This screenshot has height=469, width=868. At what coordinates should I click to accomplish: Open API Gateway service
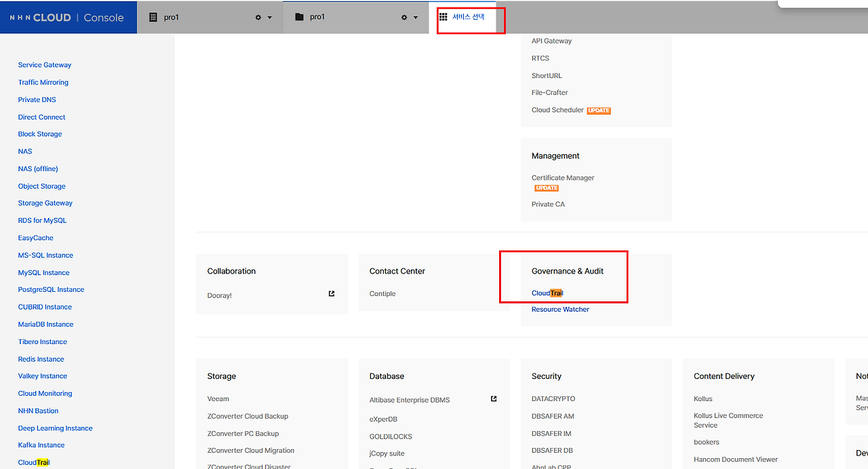click(x=551, y=41)
